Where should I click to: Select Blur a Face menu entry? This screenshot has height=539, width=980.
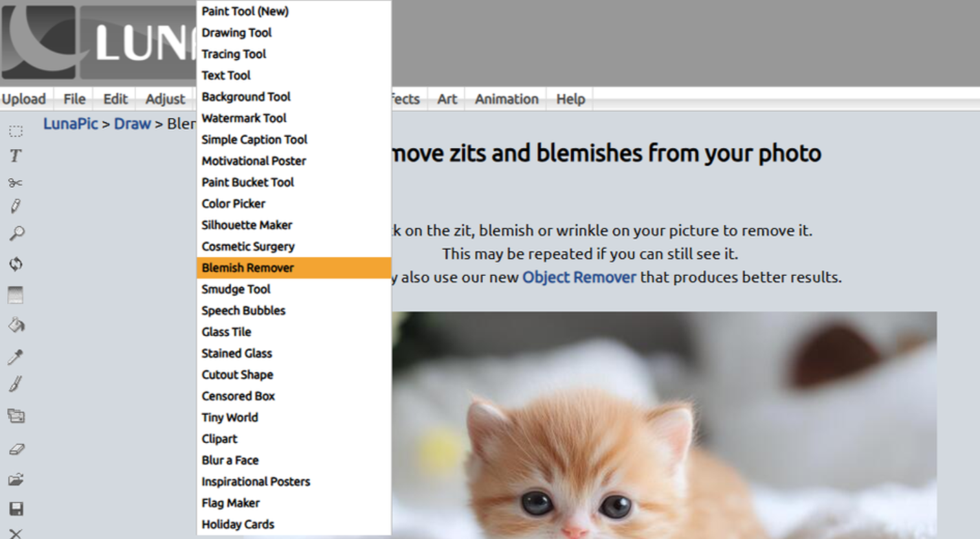[x=294, y=460]
